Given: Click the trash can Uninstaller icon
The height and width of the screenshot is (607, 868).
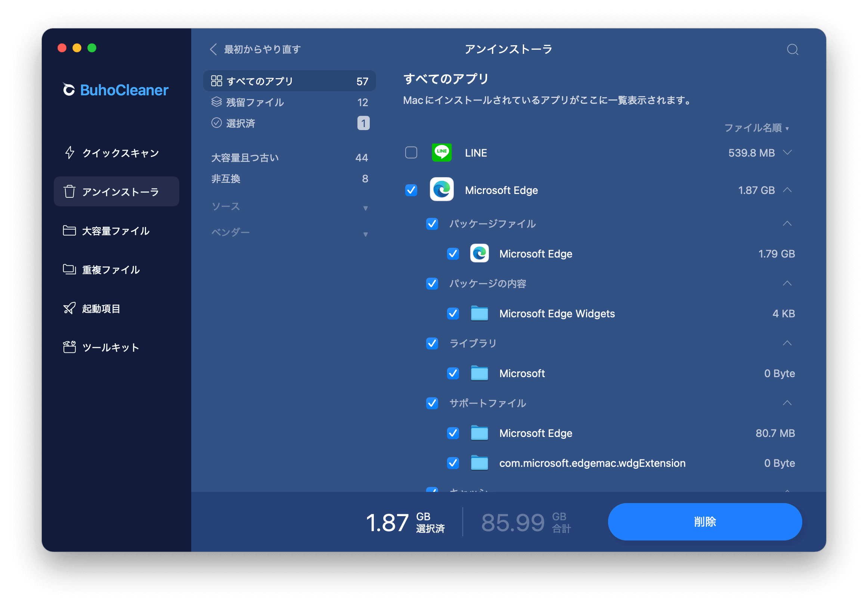Looking at the screenshot, I should pyautogui.click(x=69, y=191).
